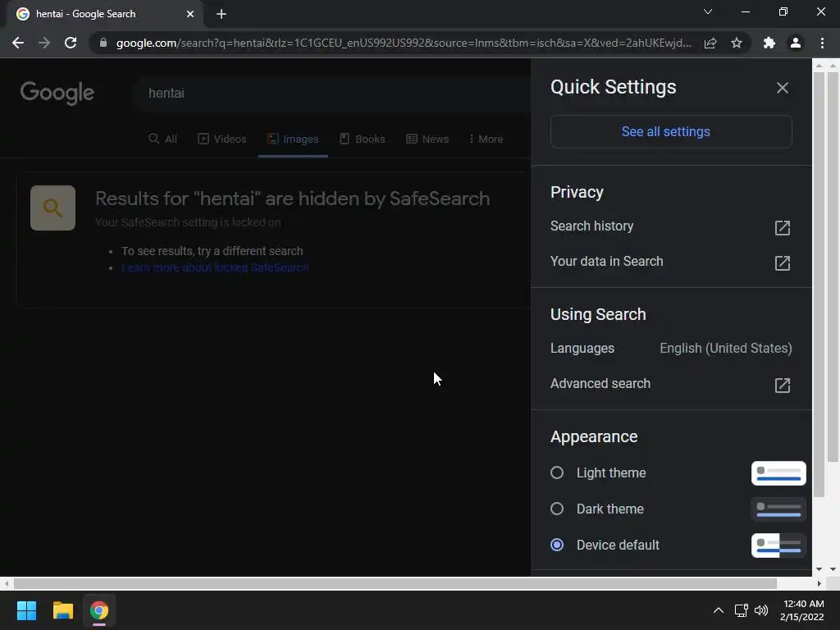Viewport: 840px width, 630px height.
Task: Expand the More search options menu
Action: [486, 139]
